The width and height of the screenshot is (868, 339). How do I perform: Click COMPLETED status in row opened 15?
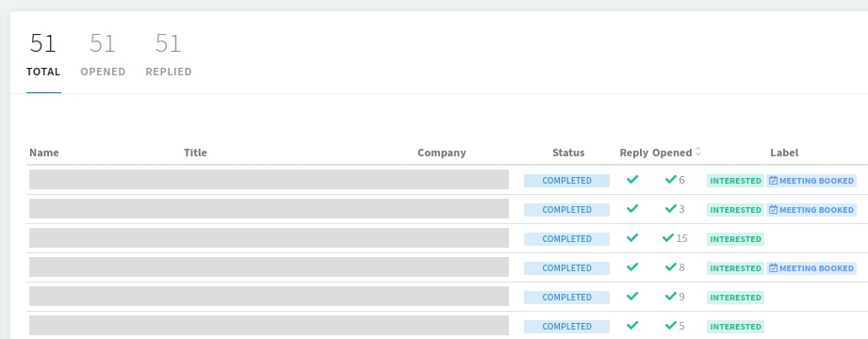566,239
